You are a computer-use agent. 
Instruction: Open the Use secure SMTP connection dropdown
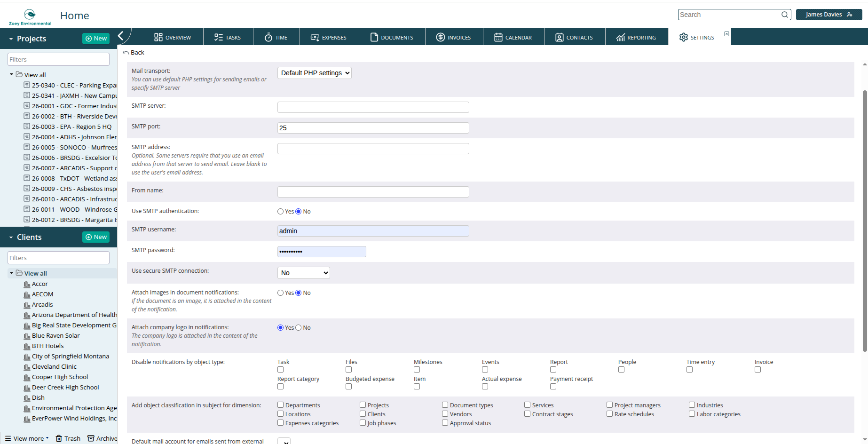tap(303, 273)
